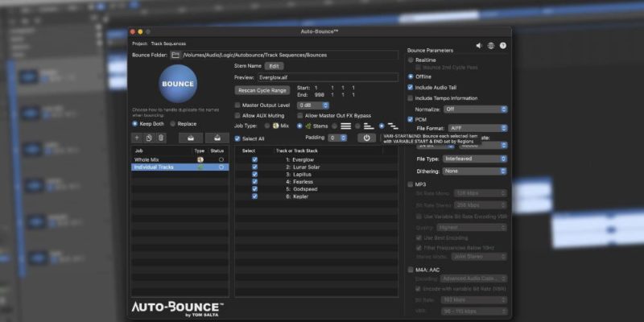Click the vari-start and end staggered bars icon
The height and width of the screenshot is (322, 644).
click(393, 126)
